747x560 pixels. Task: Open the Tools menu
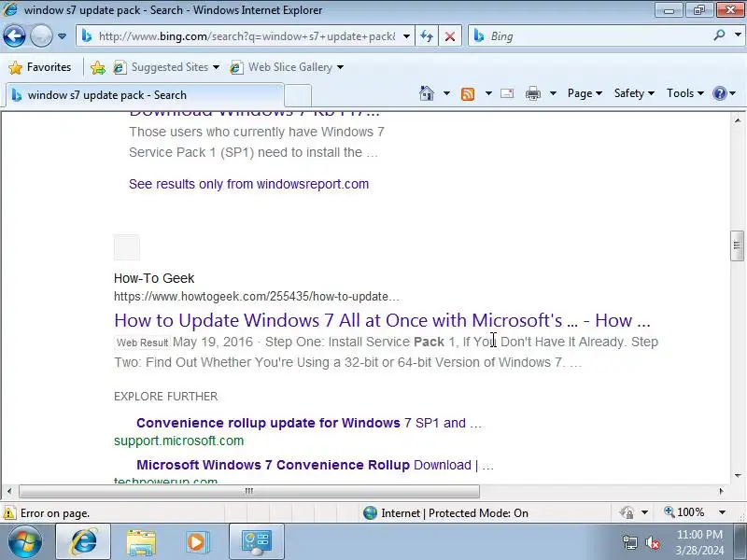(x=685, y=93)
